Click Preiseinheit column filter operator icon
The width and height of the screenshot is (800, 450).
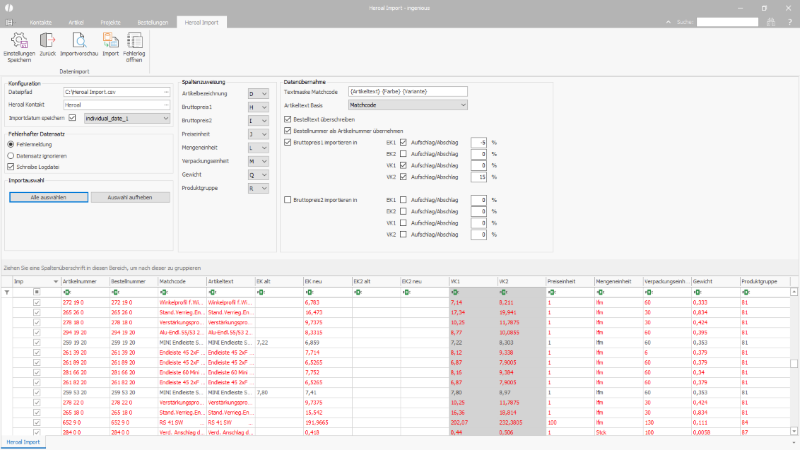[x=552, y=292]
